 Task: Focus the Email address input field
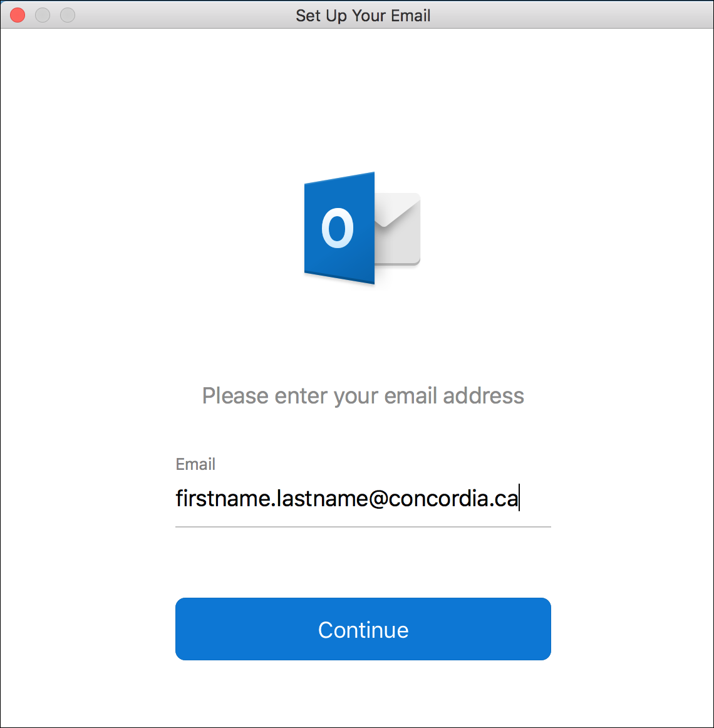tap(363, 499)
